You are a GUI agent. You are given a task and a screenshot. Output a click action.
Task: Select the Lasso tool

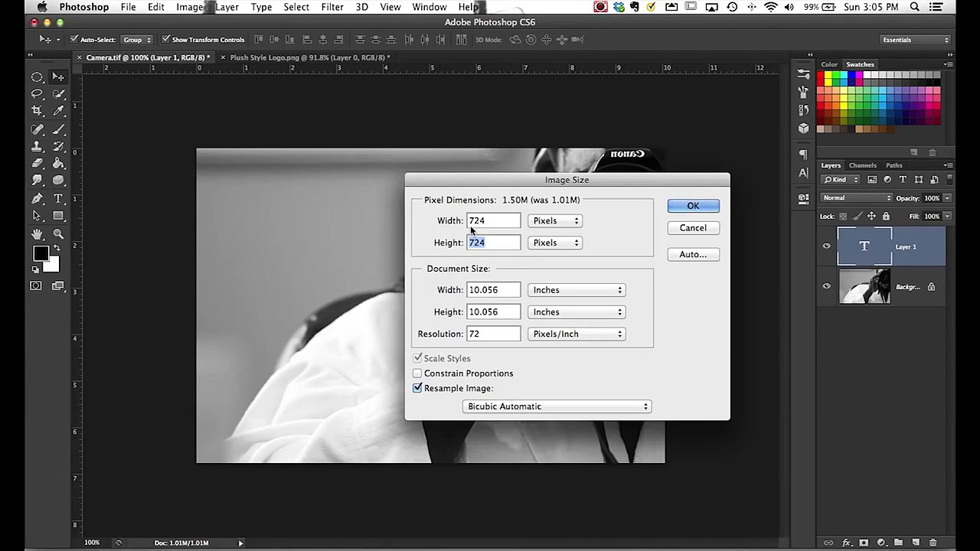coord(37,93)
